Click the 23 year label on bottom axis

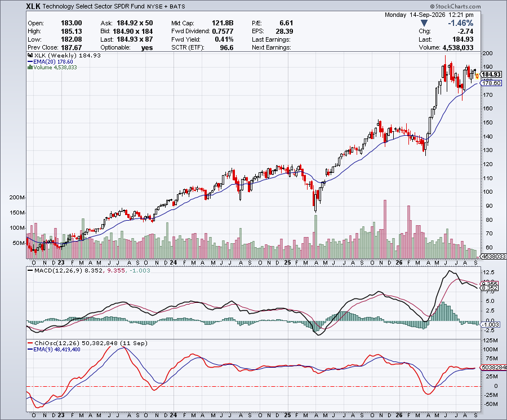(x=61, y=415)
